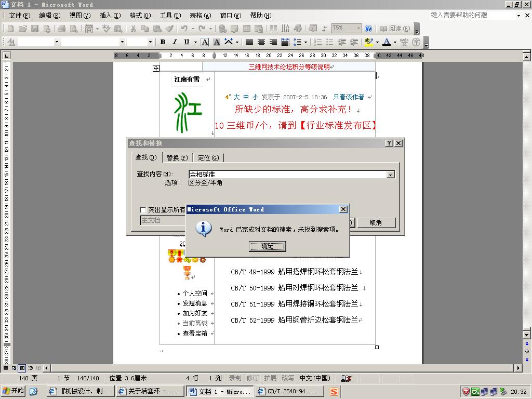The height and width of the screenshot is (399, 532).
Task: Open the 格式(O) menu
Action: (140, 16)
